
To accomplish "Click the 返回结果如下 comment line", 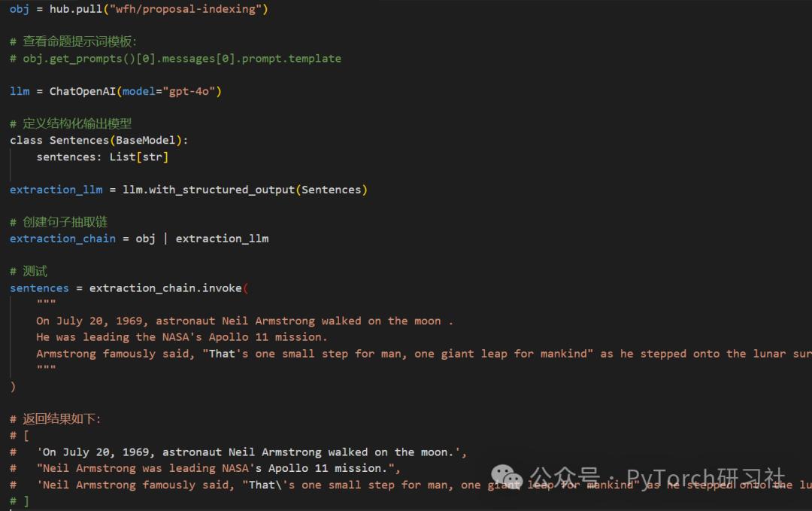I will tap(55, 418).
